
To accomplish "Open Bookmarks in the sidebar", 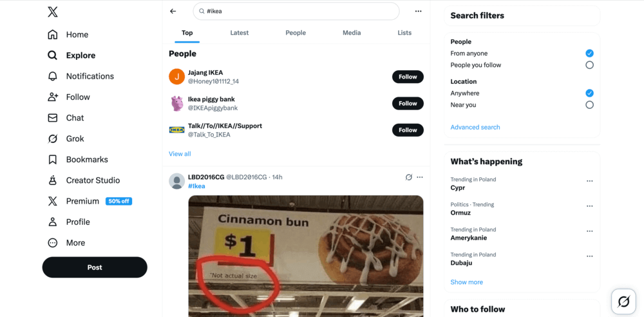I will click(x=86, y=159).
